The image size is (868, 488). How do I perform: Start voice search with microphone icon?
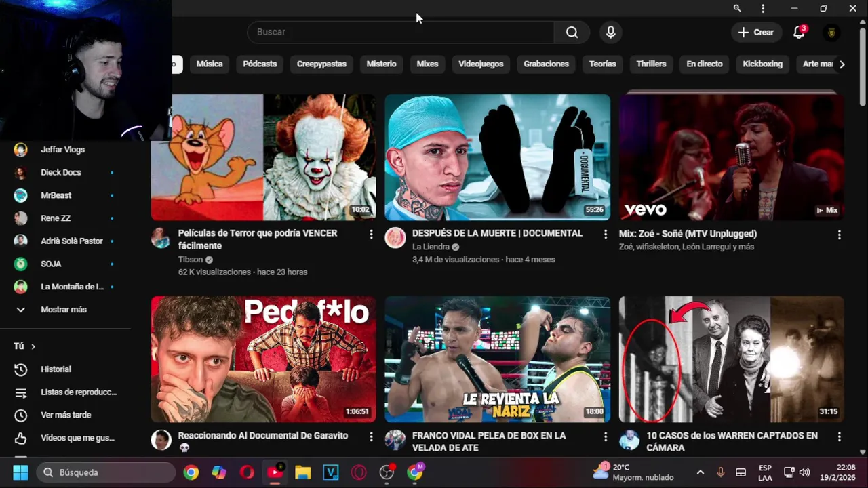611,32
